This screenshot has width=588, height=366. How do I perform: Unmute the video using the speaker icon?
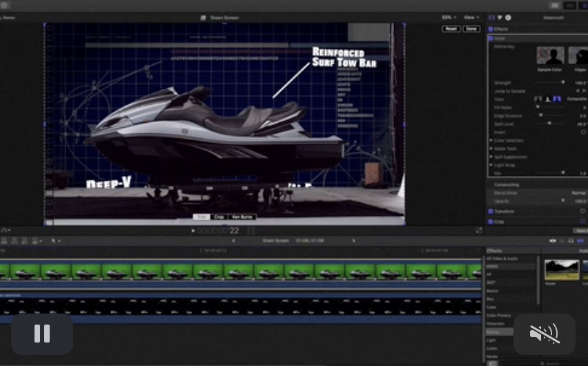[544, 334]
